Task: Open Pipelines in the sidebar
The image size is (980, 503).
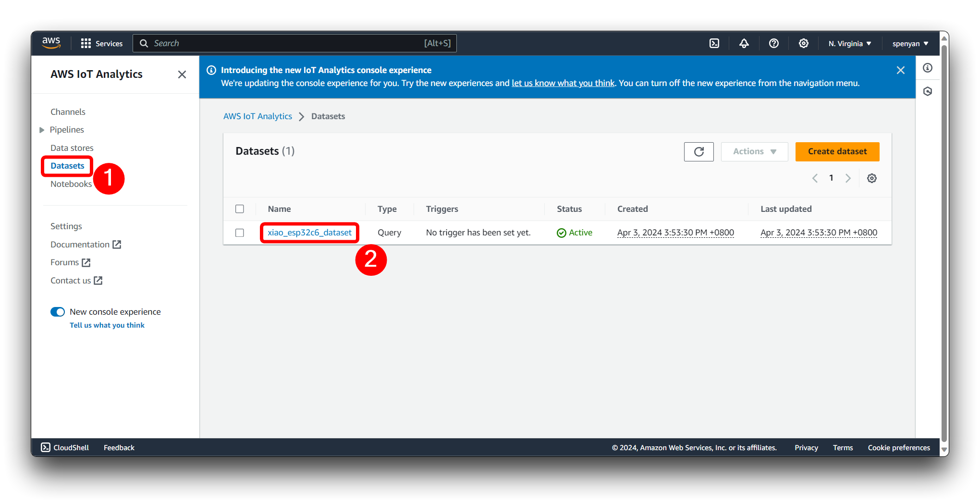Action: coord(67,130)
